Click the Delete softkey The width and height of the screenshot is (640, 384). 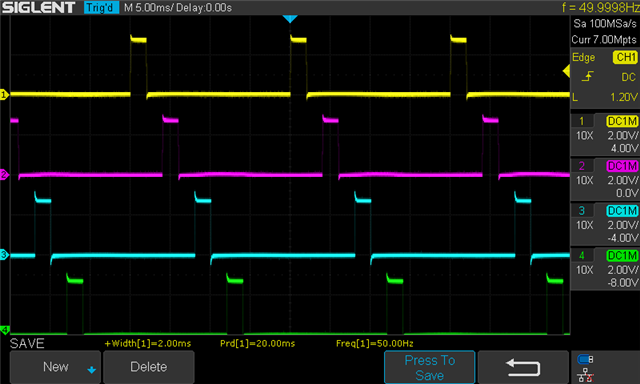tap(149, 367)
